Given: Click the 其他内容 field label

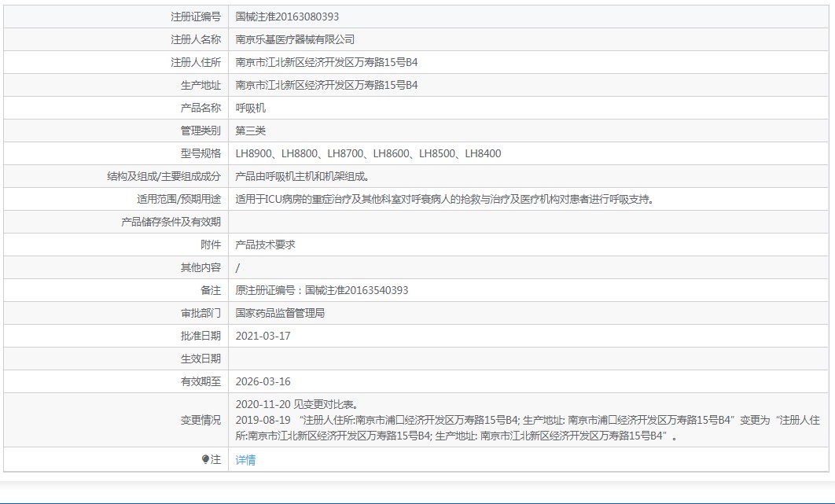Looking at the screenshot, I should click(200, 267).
